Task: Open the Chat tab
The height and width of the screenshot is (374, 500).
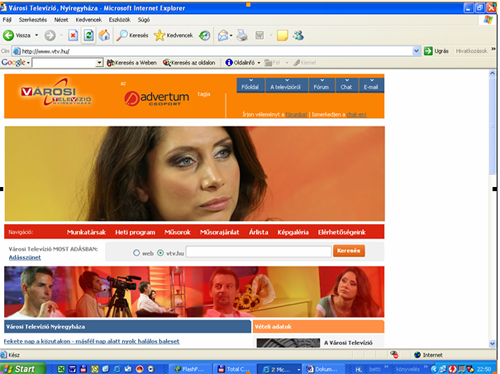Action: tap(347, 85)
